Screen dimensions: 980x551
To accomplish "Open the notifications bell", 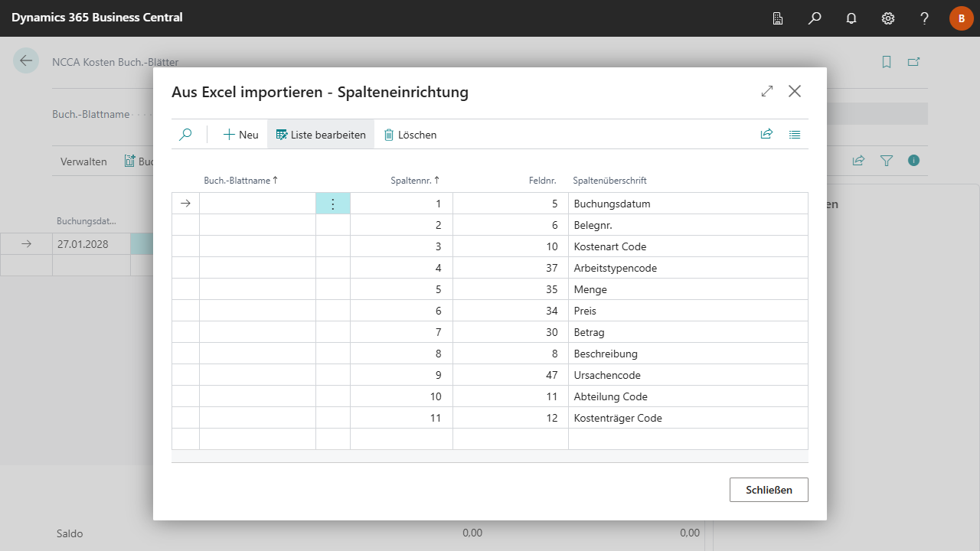I will pos(851,18).
